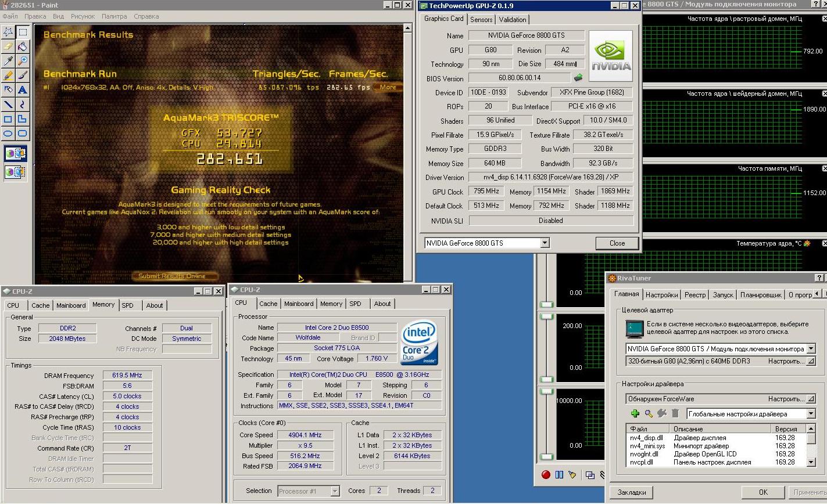827x504 pixels.
Task: Select the nvoglnt.dll row in driver list
Action: (x=716, y=454)
